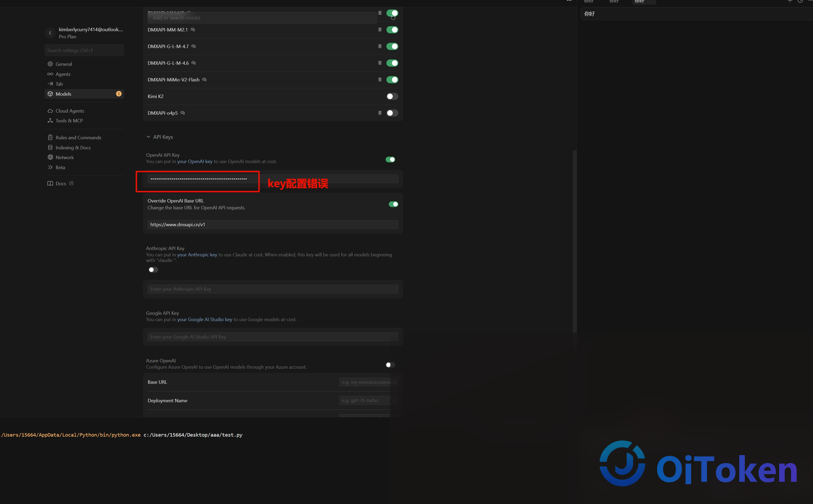Open Tools & MCP section
This screenshot has height=504, width=813.
(x=84, y=121)
